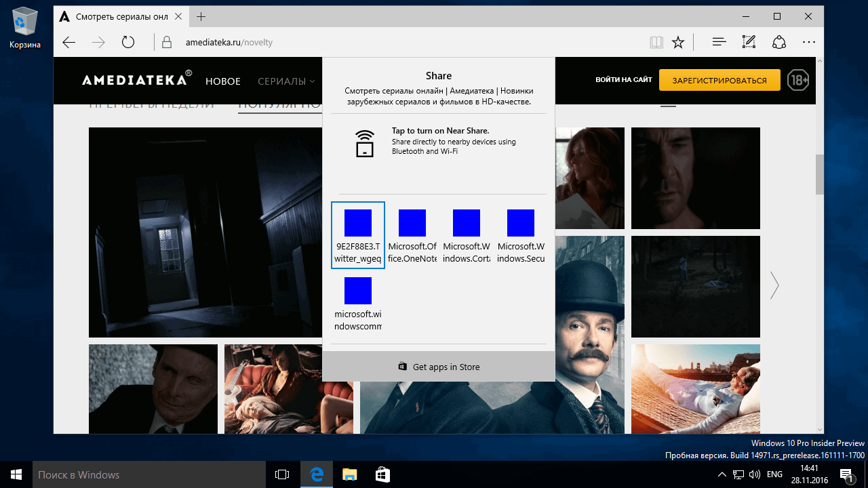Tap to turn on Near Share
Screen dimensions: 868x488
pyautogui.click(x=439, y=143)
